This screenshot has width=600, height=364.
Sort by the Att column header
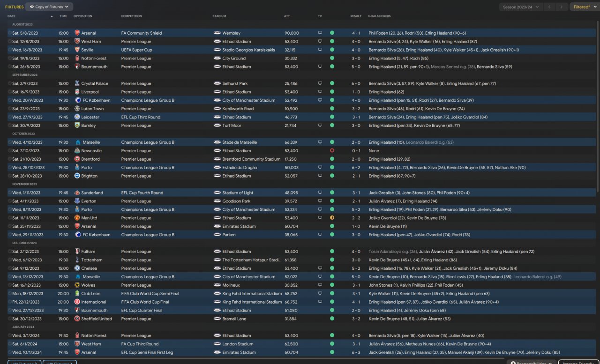click(x=287, y=16)
